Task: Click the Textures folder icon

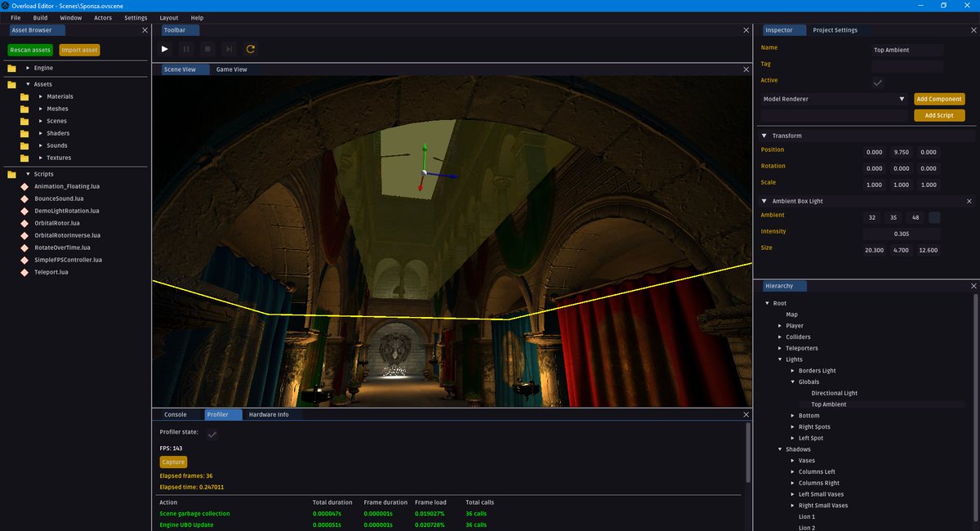Action: [x=24, y=158]
